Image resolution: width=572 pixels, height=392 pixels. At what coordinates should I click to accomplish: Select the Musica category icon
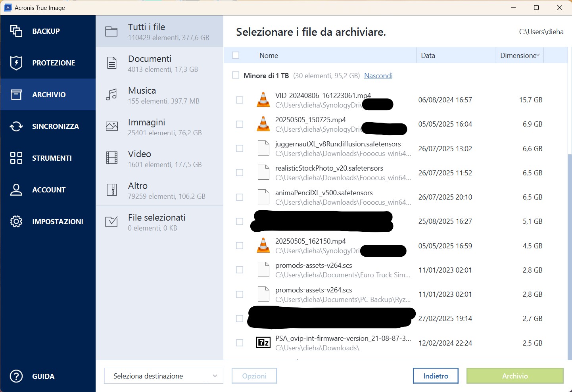112,94
